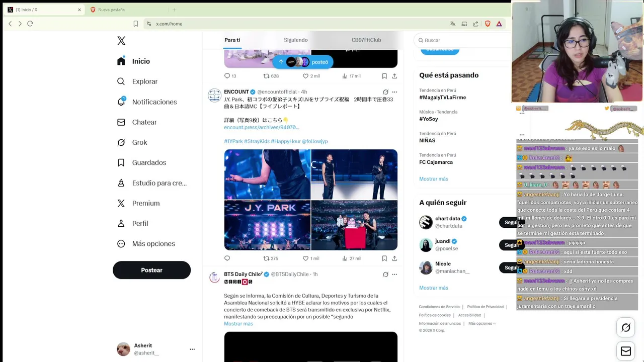Open floating messages envelope button
644x362 pixels.
pos(626,351)
